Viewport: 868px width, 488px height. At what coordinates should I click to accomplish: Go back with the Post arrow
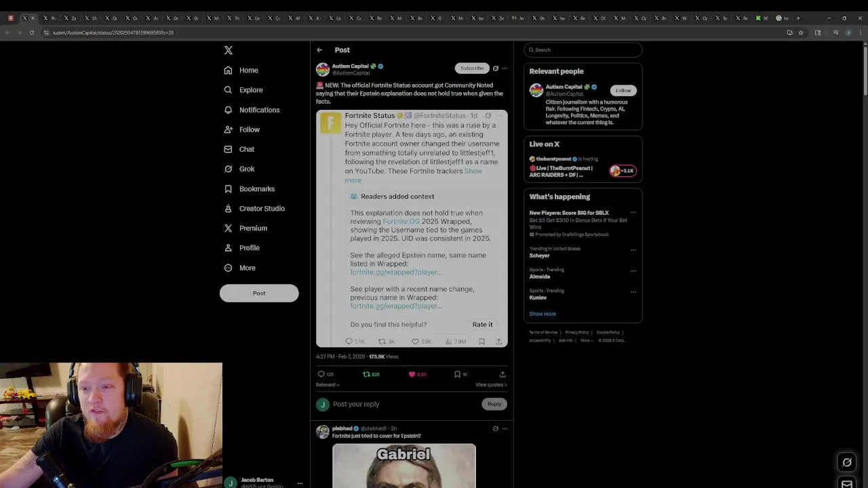click(x=319, y=50)
